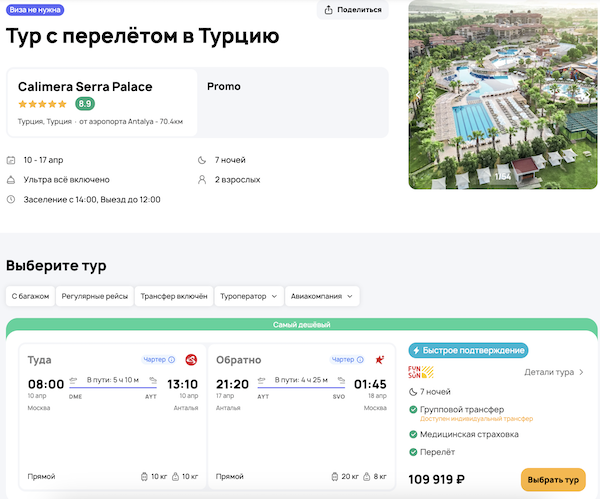Viewport: 600px width, 499px height.
Task: Click the return flight airline logo icon
Action: pos(378,359)
